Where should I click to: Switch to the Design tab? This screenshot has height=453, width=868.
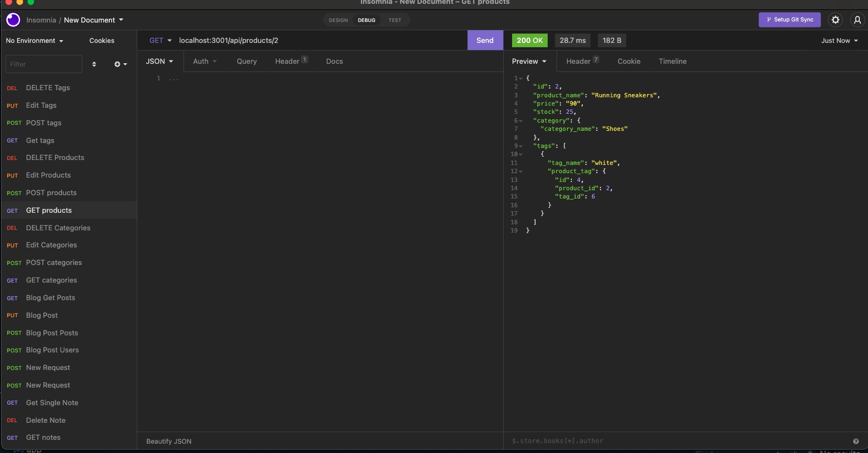(x=338, y=20)
